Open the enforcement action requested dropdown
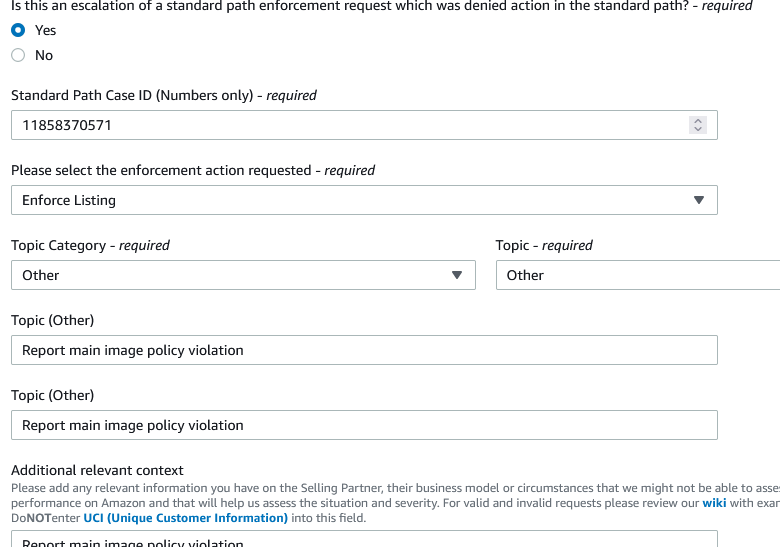 360,200
